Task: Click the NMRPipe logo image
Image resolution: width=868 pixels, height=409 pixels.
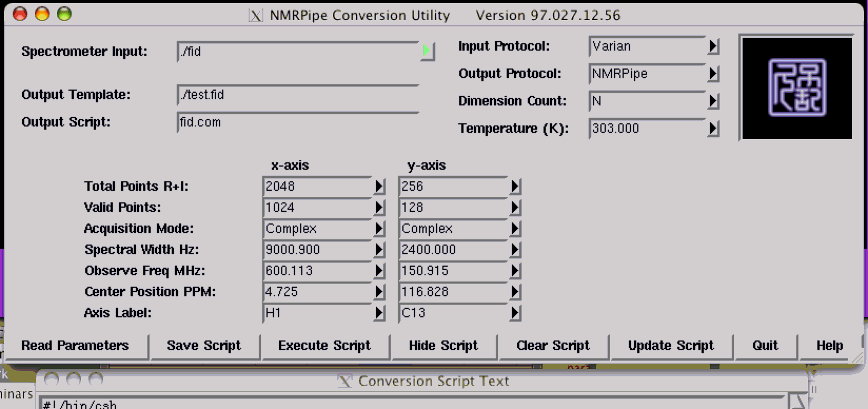Action: click(796, 87)
